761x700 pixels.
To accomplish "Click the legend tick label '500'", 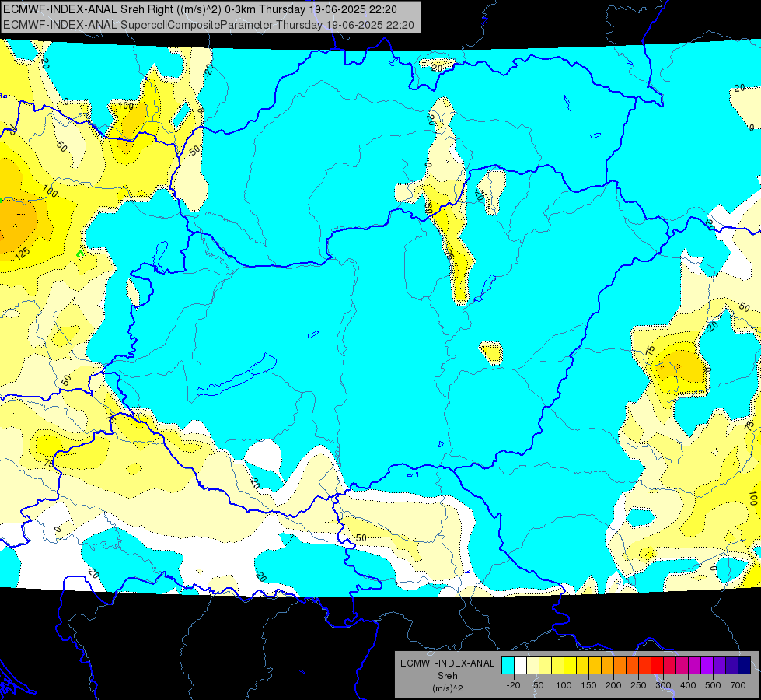I will pos(713,685).
